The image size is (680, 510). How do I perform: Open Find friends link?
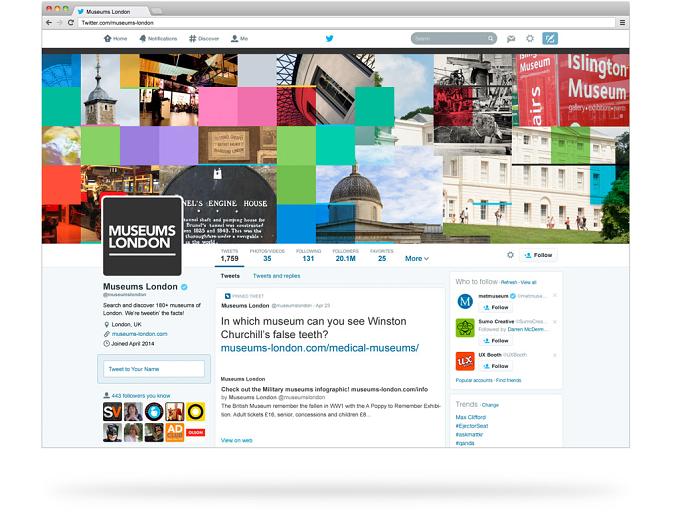pos(509,380)
